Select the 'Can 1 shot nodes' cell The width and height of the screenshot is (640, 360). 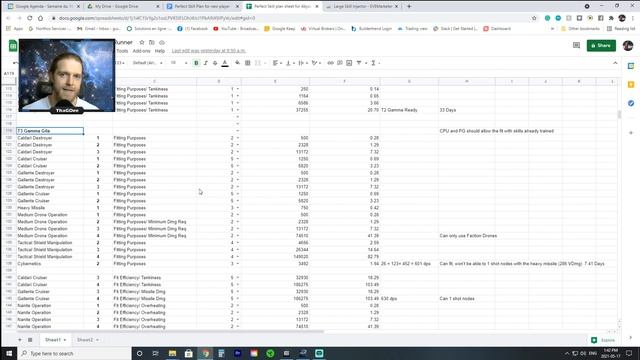pos(467,299)
